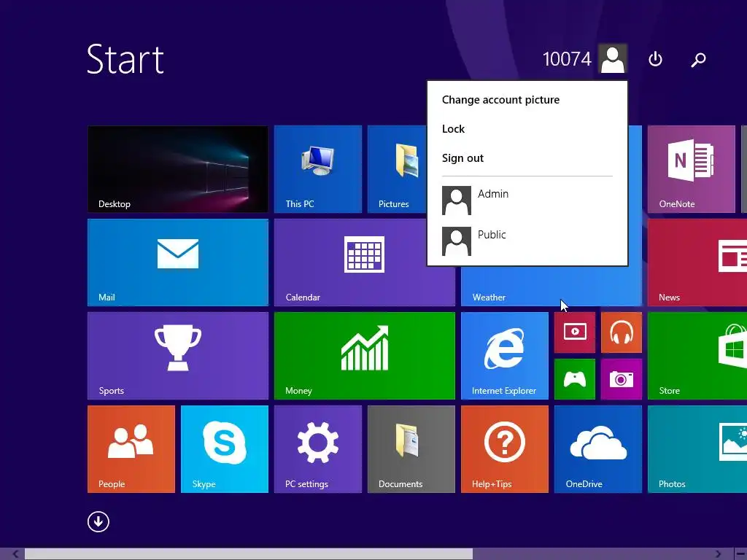Open the Mail tile
This screenshot has width=747, height=560.
tap(178, 262)
